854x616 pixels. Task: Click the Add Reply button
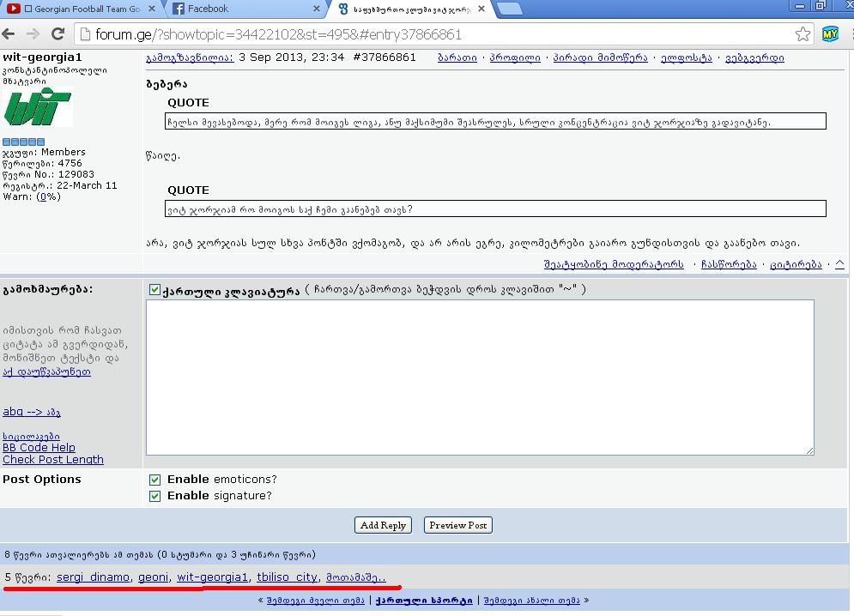pos(383,525)
